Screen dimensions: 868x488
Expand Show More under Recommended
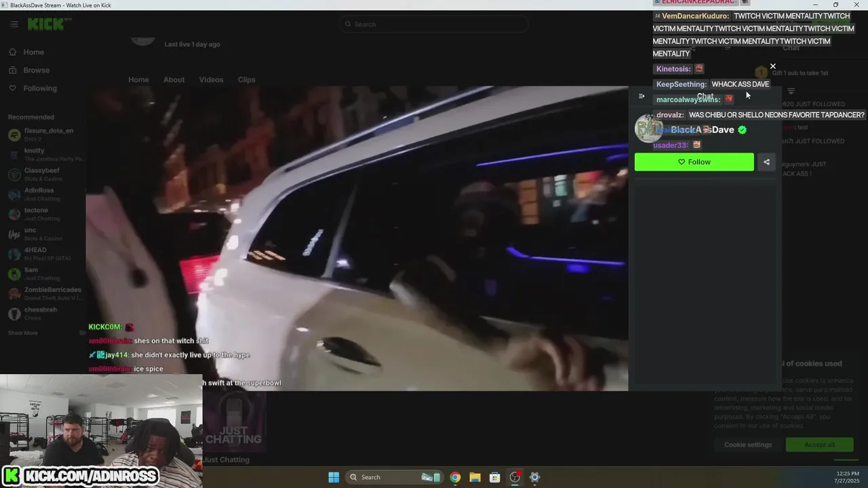[x=23, y=333]
